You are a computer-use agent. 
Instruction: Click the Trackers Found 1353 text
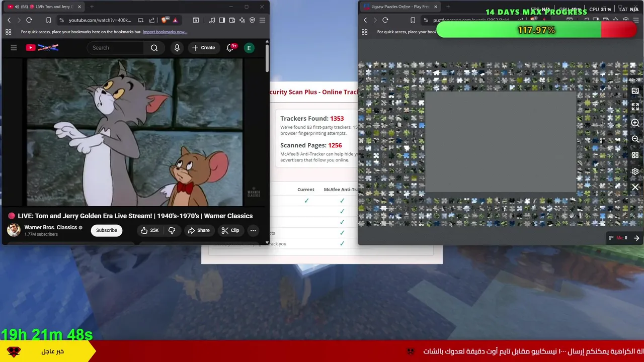coord(312,119)
